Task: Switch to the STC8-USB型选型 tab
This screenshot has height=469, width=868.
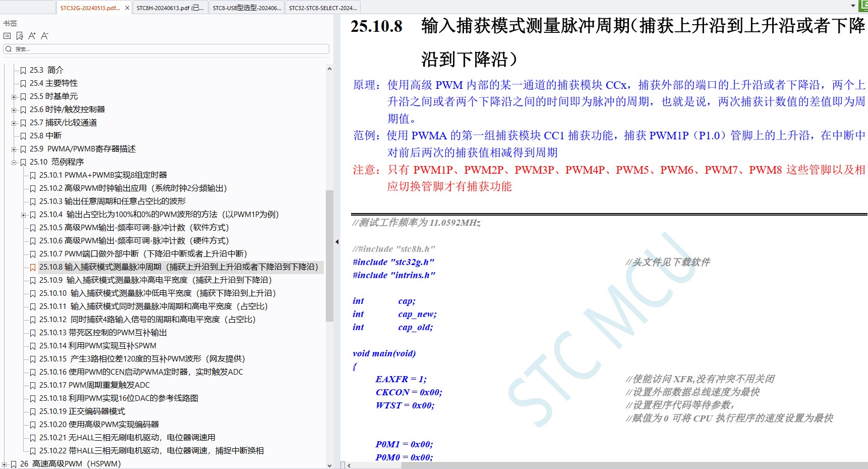Action: [x=247, y=8]
